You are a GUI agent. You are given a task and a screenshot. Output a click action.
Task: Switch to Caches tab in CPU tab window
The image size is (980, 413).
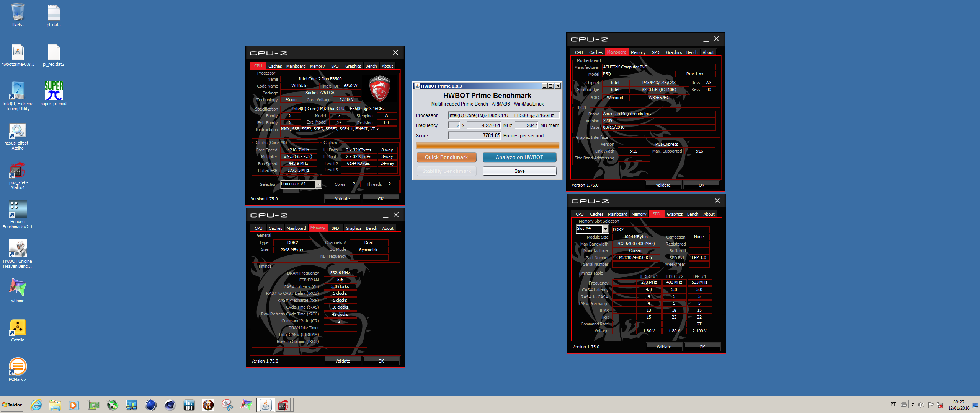tap(275, 66)
